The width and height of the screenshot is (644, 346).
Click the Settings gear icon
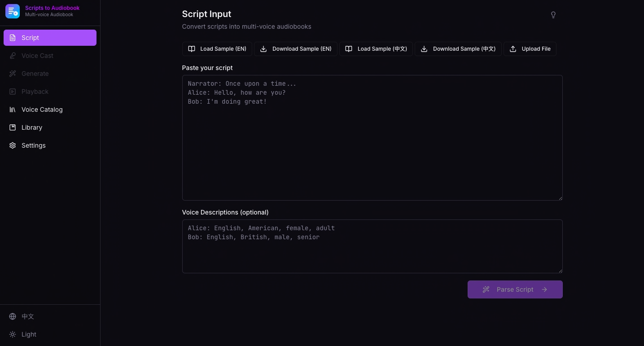pyautogui.click(x=13, y=145)
